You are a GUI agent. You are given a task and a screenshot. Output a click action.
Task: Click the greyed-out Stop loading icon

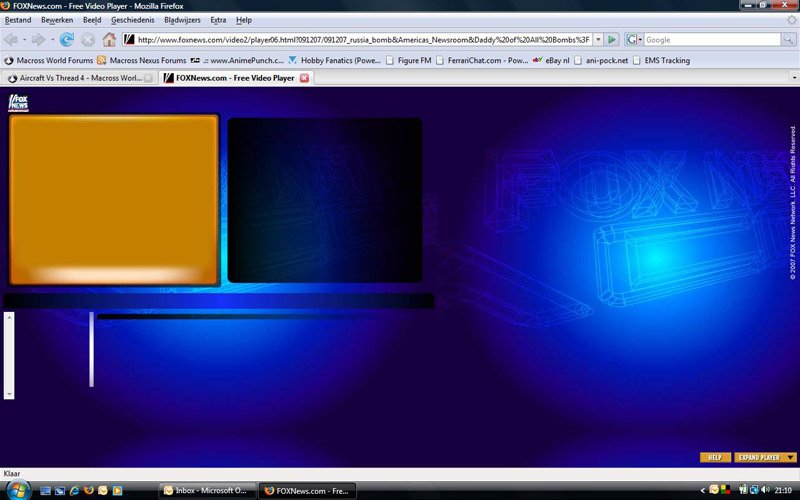(x=88, y=39)
